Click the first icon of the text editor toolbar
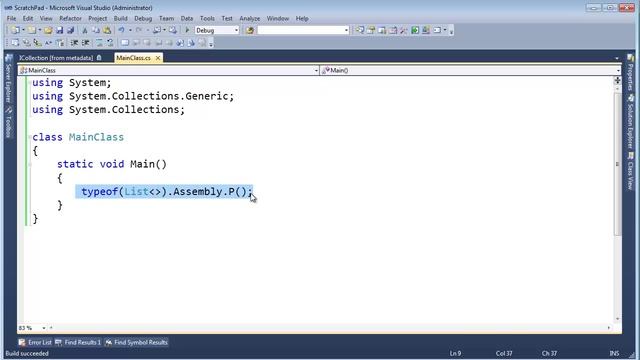 (15, 42)
